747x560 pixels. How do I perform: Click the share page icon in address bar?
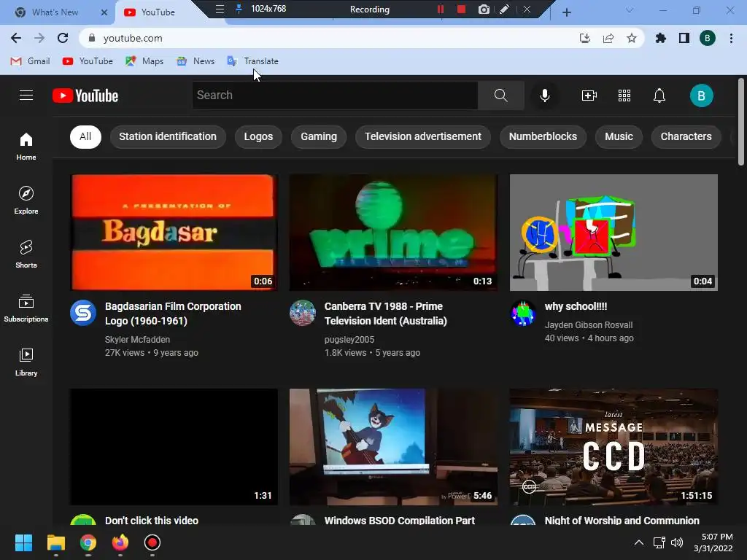[608, 38]
